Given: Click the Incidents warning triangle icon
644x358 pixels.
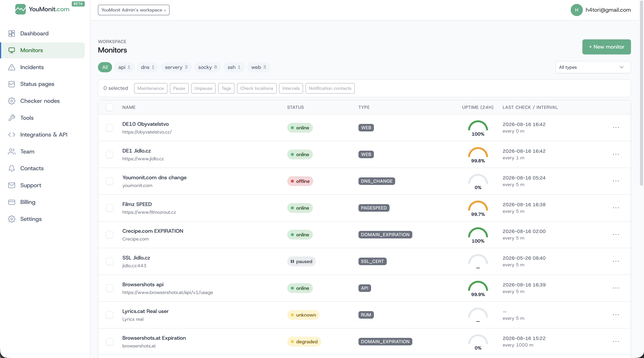Looking at the screenshot, I should [11, 67].
